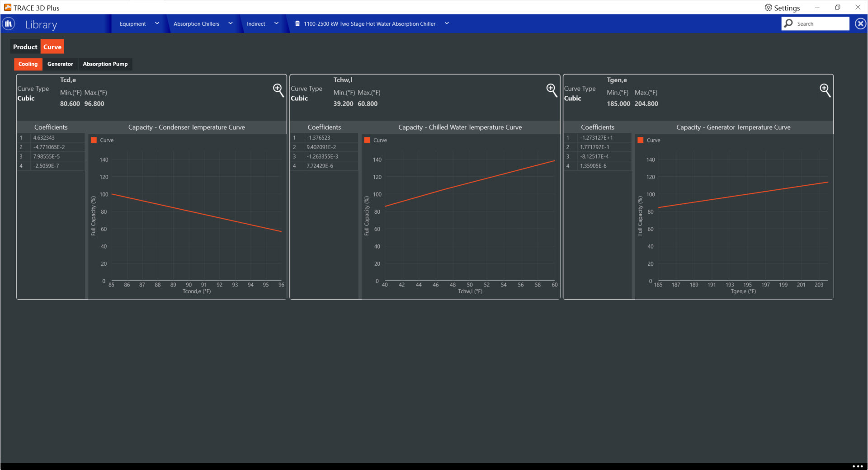The image size is (868, 470).
Task: Open the three-dot menu at bottom right
Action: 857,466
